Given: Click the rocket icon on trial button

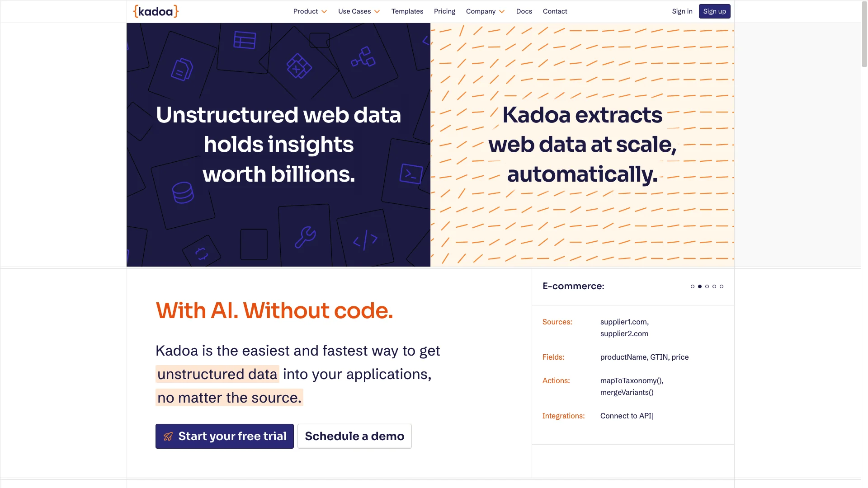Looking at the screenshot, I should (x=168, y=436).
